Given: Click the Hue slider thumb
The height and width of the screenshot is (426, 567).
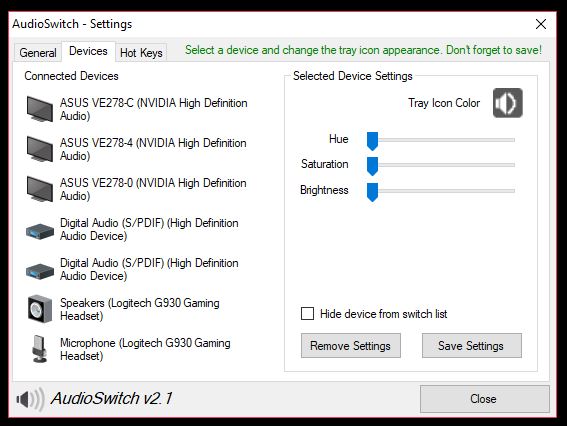Looking at the screenshot, I should point(372,141).
